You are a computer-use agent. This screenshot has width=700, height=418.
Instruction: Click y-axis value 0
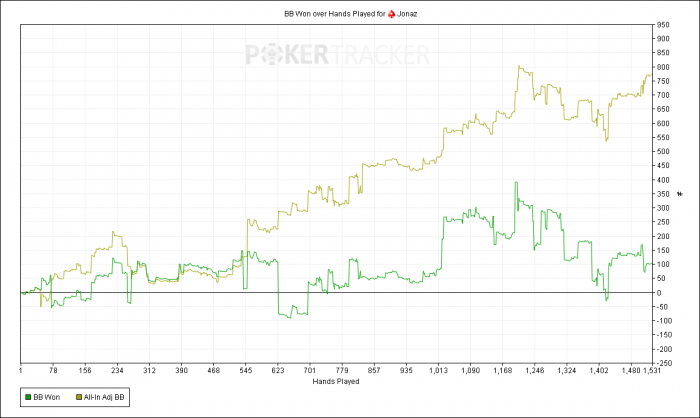coord(659,293)
